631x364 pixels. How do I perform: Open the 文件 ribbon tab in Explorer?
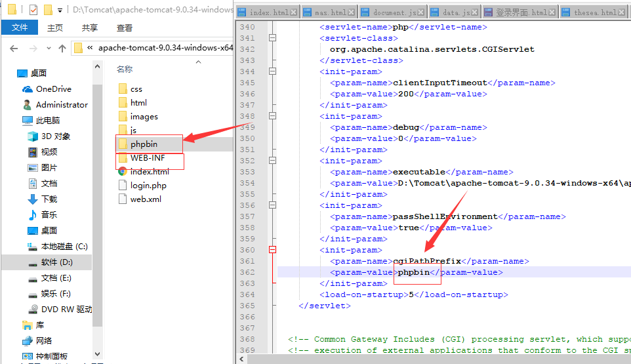[x=20, y=28]
